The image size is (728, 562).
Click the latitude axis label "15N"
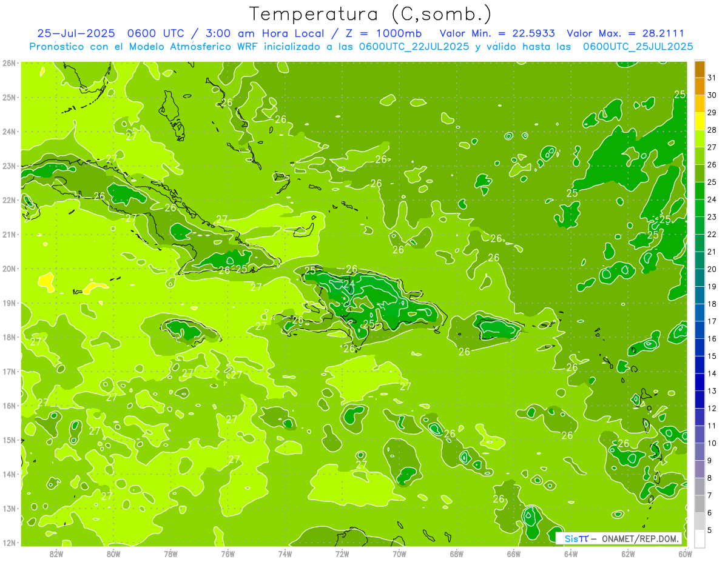point(9,440)
